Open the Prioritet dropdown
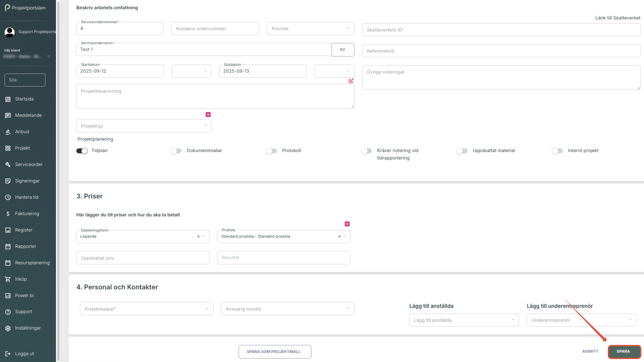This screenshot has width=644, height=362. tap(310, 29)
